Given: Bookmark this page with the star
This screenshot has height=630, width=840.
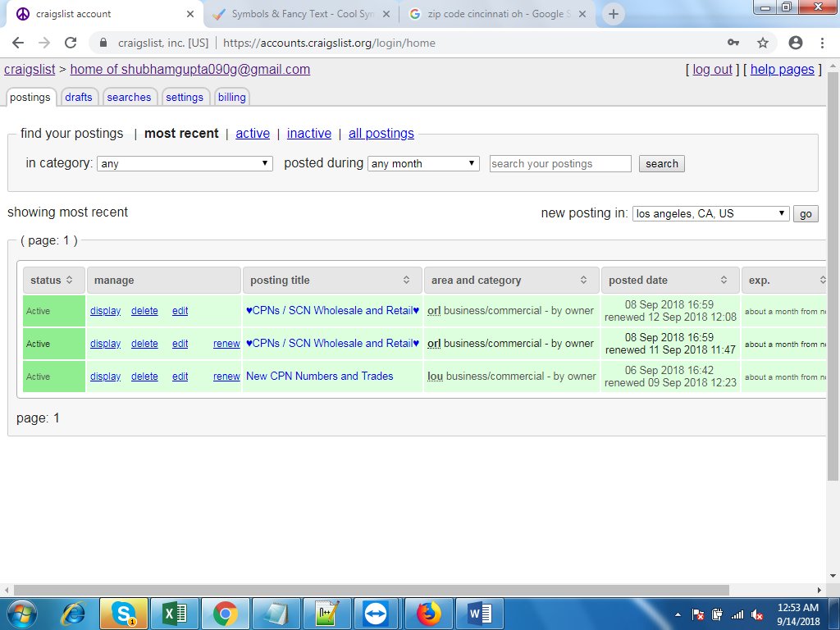Looking at the screenshot, I should pos(763,43).
